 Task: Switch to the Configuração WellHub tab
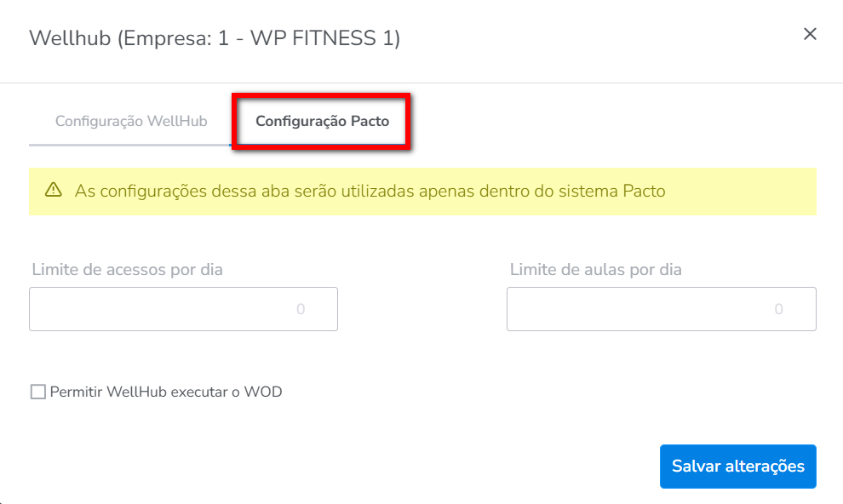[131, 121]
